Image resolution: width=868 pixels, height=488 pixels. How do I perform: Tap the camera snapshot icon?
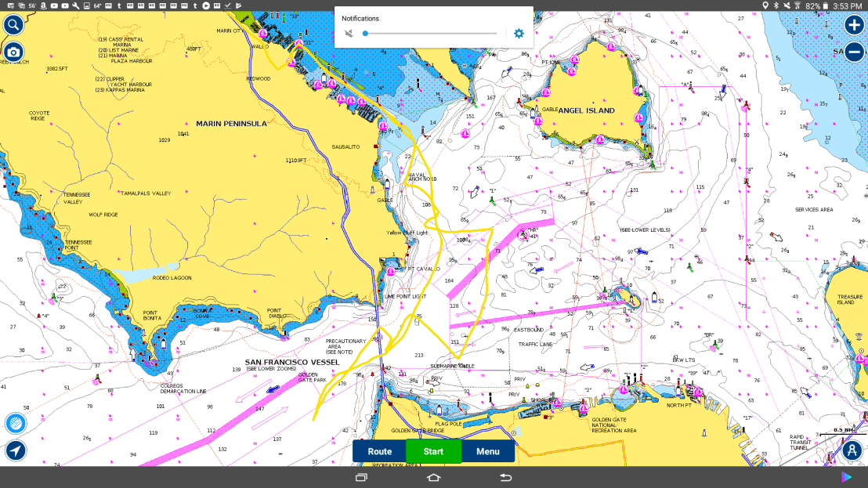tap(13, 53)
